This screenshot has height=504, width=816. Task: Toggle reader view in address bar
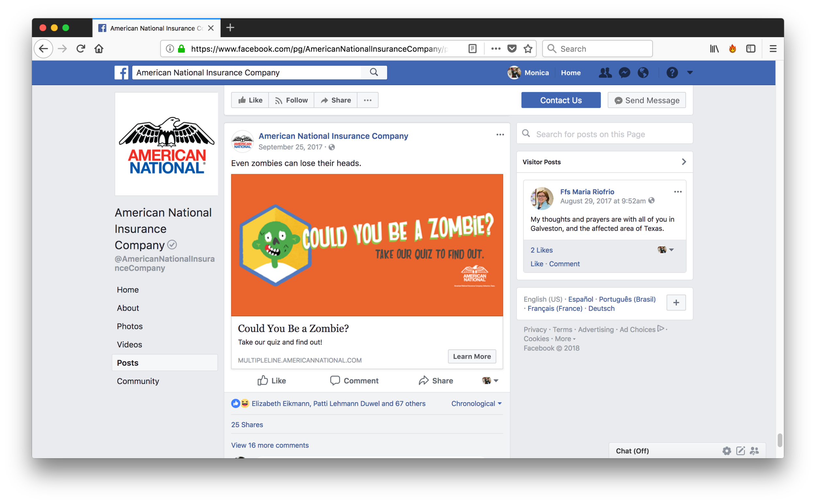pos(472,49)
